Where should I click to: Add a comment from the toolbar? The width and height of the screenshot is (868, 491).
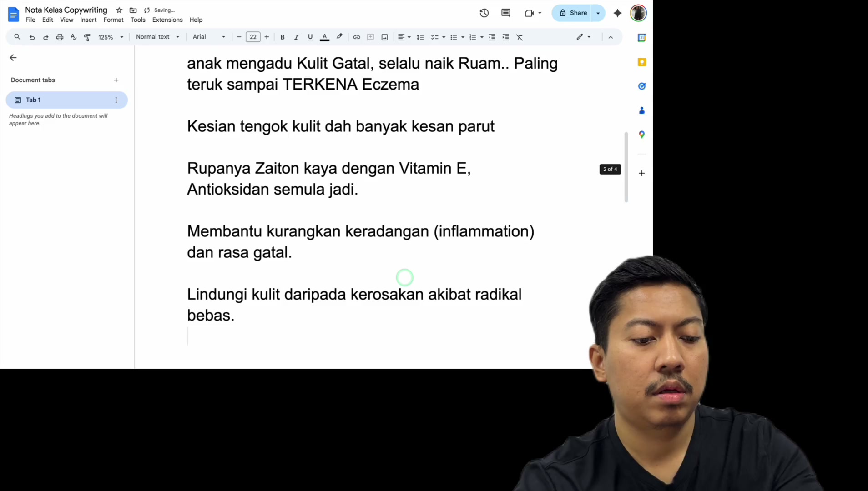tap(371, 37)
